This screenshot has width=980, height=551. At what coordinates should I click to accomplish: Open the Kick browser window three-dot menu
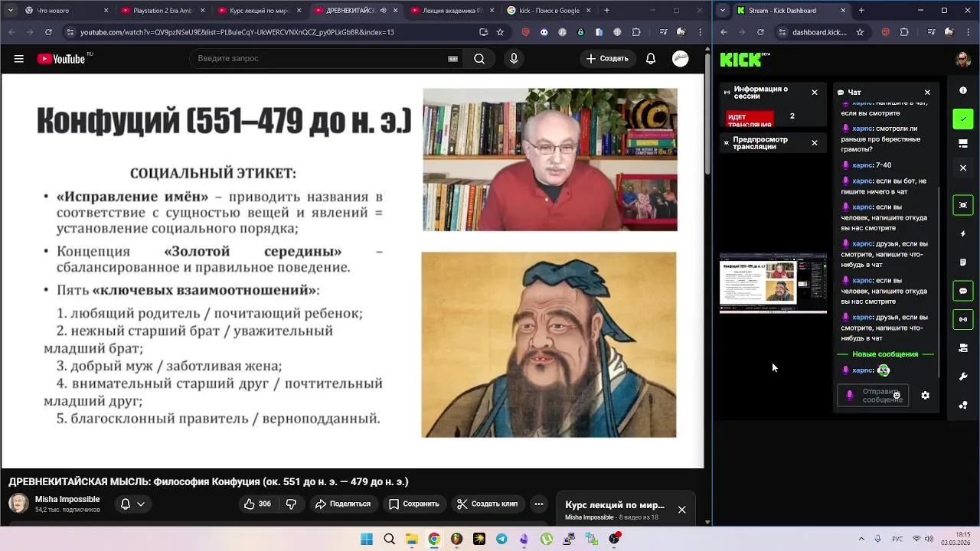[x=969, y=32]
